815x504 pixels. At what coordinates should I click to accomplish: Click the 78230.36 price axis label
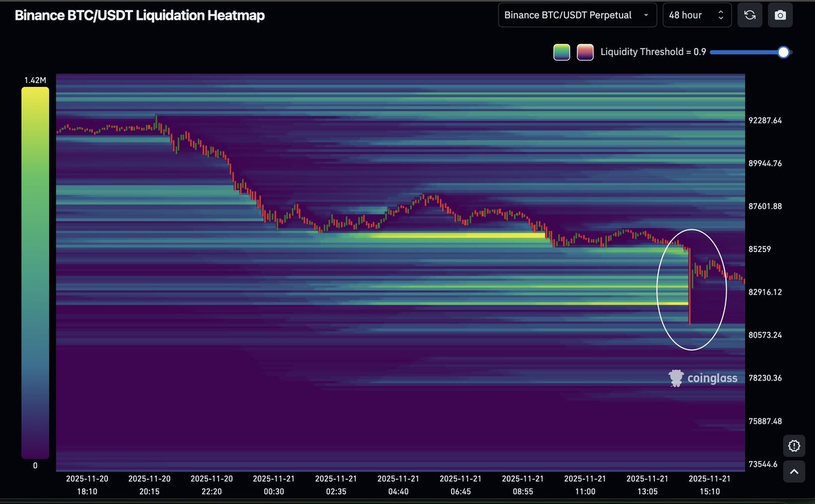point(765,378)
